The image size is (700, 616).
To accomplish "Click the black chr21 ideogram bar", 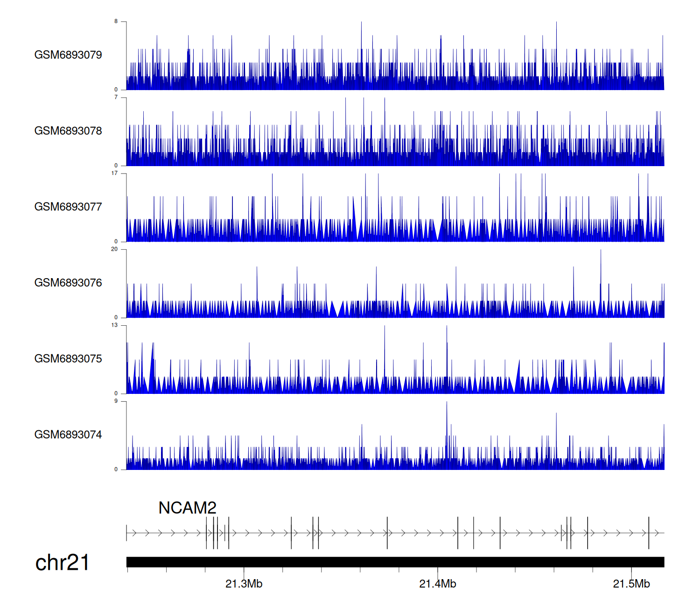I will (x=395, y=562).
